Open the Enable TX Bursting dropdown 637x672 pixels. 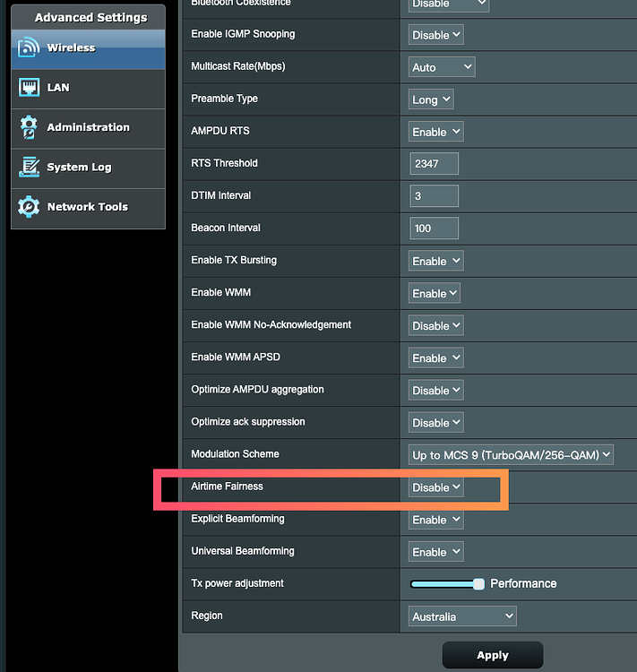(436, 261)
